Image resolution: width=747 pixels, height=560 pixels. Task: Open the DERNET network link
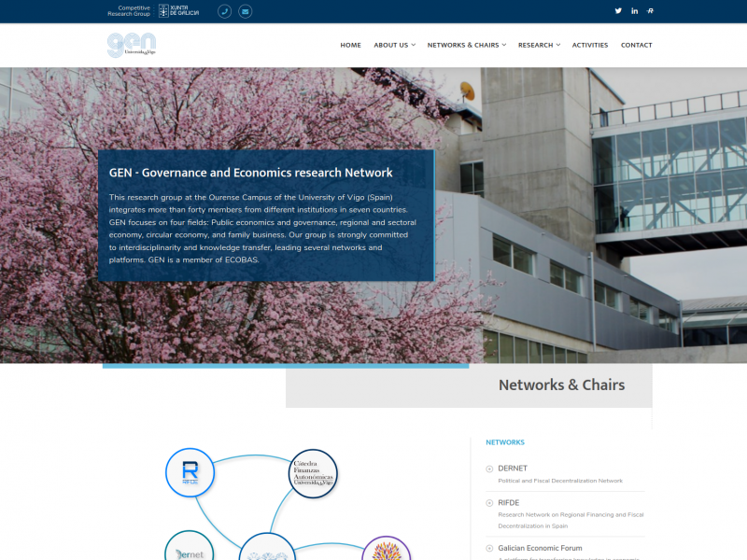coord(513,469)
